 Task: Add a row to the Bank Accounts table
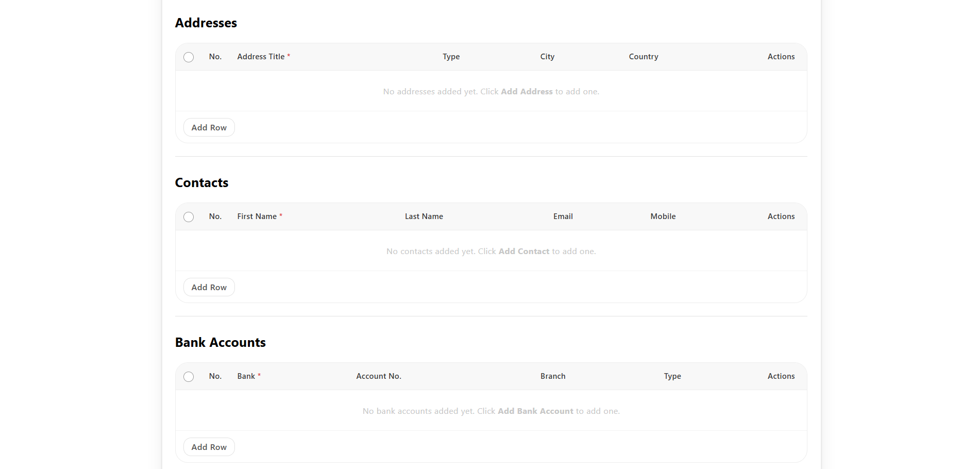[x=209, y=447]
